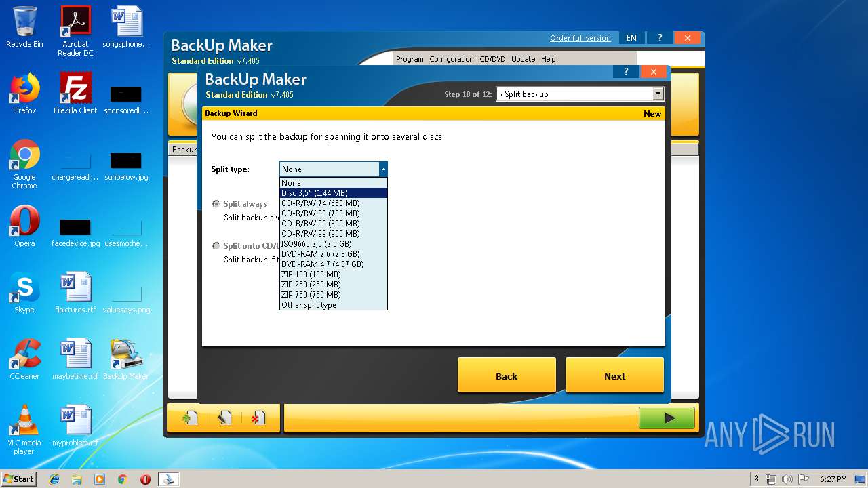Open Windows Explorer folder in taskbar
868x488 pixels.
point(77,479)
